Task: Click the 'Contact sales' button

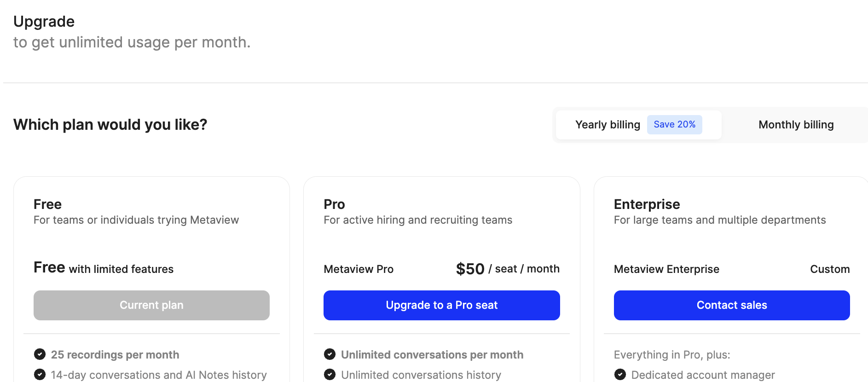Action: pyautogui.click(x=731, y=305)
